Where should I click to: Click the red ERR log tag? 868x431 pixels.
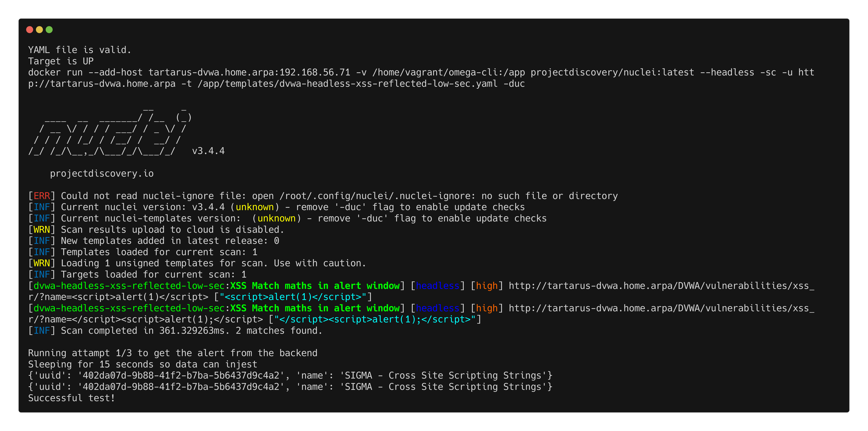42,196
